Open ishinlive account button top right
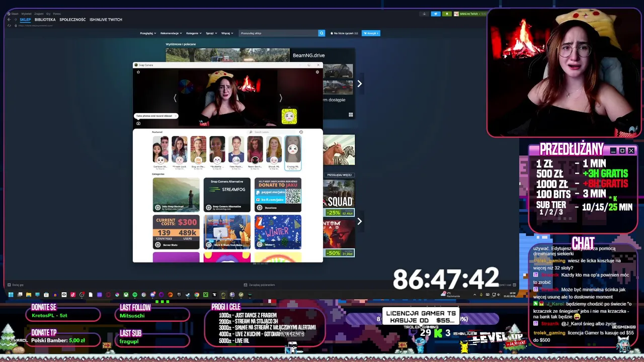This screenshot has height=362, width=644. [x=469, y=14]
